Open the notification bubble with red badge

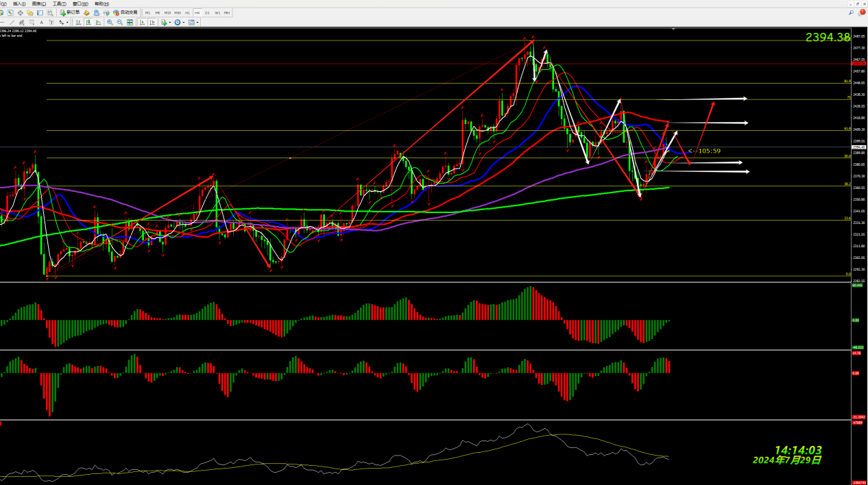[x=861, y=12]
